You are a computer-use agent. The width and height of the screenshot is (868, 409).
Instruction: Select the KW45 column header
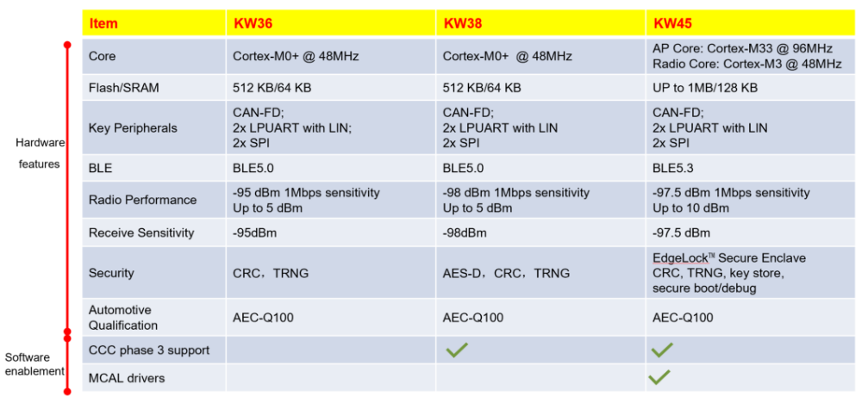[671, 23]
